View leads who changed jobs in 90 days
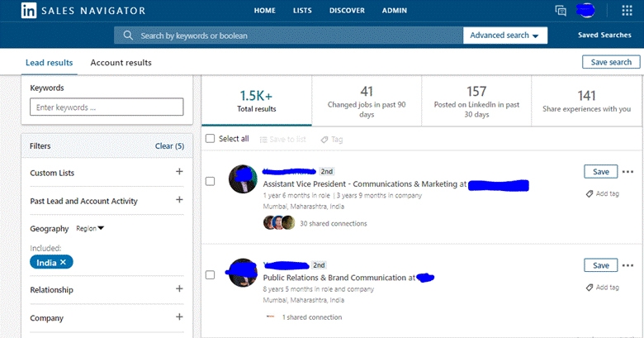The height and width of the screenshot is (338, 644). [367, 102]
